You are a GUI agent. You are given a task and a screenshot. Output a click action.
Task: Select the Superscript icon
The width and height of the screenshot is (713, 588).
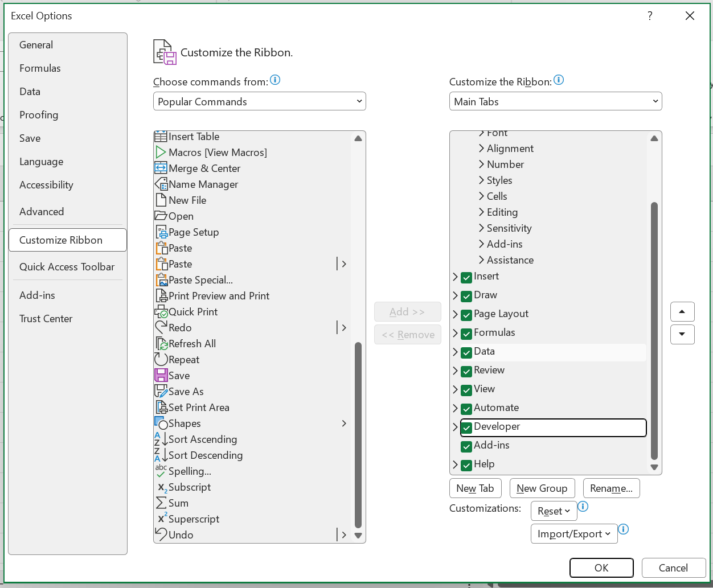[162, 518]
